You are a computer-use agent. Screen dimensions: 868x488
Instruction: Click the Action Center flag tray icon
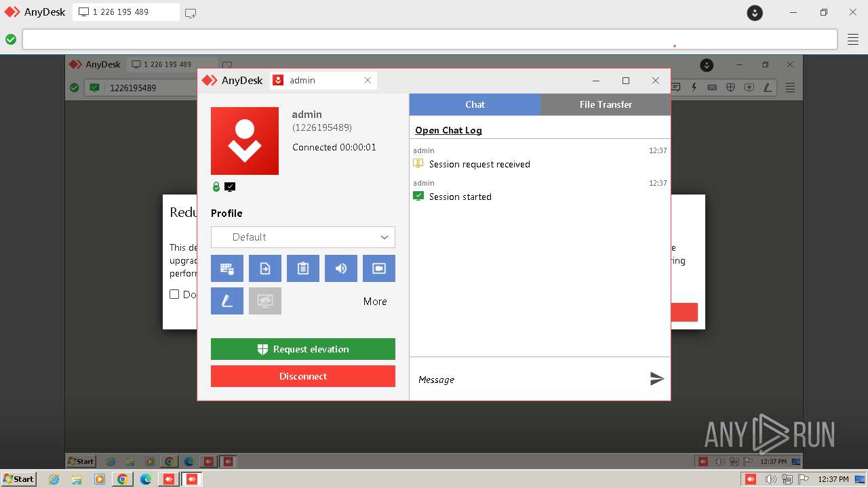[804, 479]
